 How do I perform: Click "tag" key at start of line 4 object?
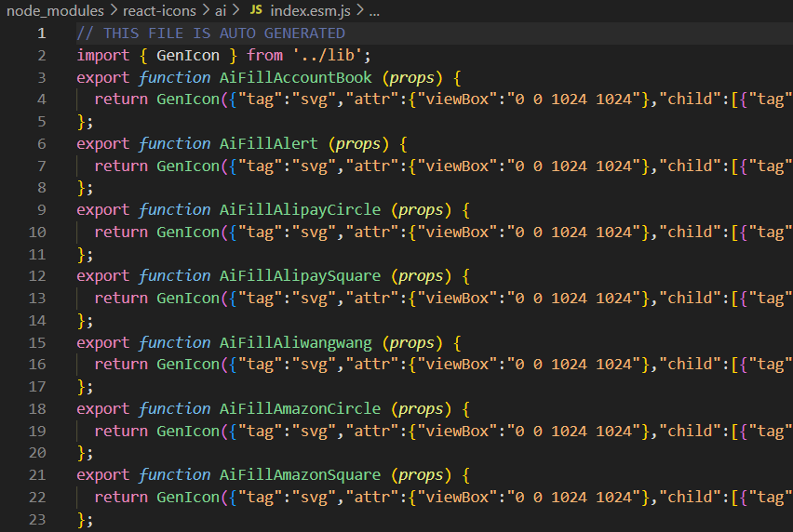coord(260,99)
